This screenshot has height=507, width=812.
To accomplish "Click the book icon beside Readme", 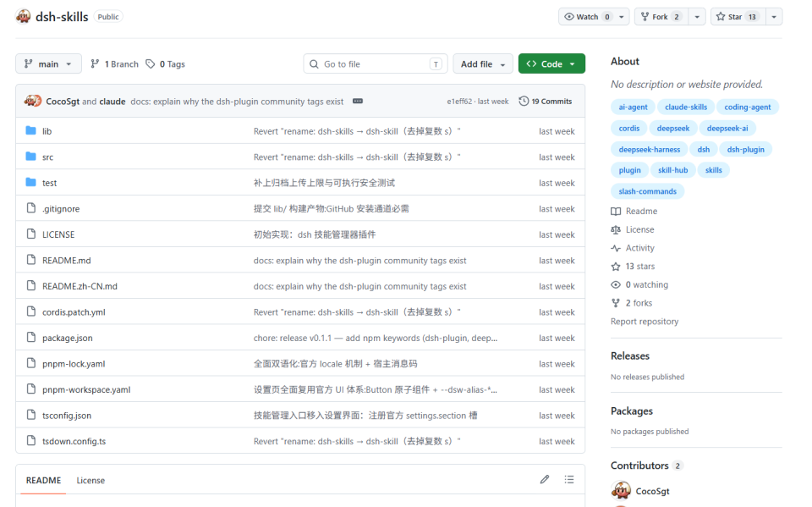I will pyautogui.click(x=616, y=211).
